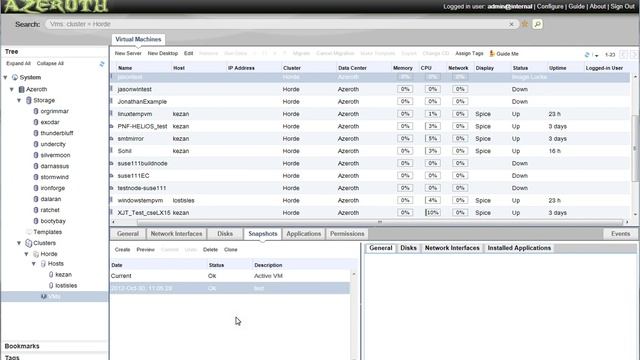Collapse the Storage tree node
The width and height of the screenshot is (640, 360).
(19, 100)
